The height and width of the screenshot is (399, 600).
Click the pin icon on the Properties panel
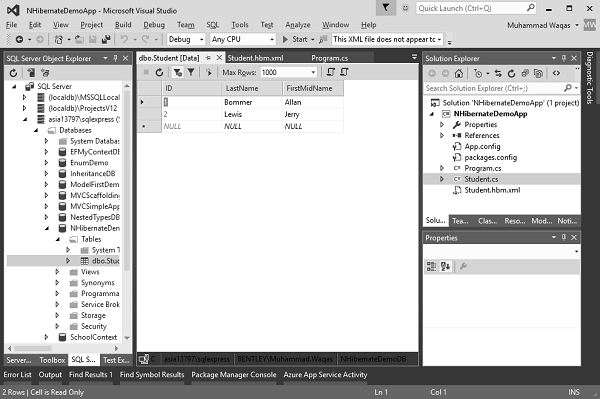point(563,238)
